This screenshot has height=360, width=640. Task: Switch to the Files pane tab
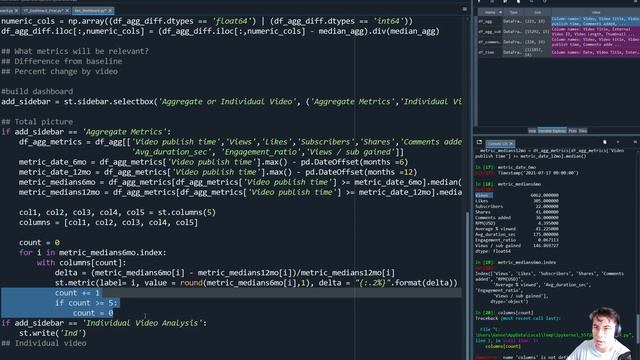pos(582,131)
